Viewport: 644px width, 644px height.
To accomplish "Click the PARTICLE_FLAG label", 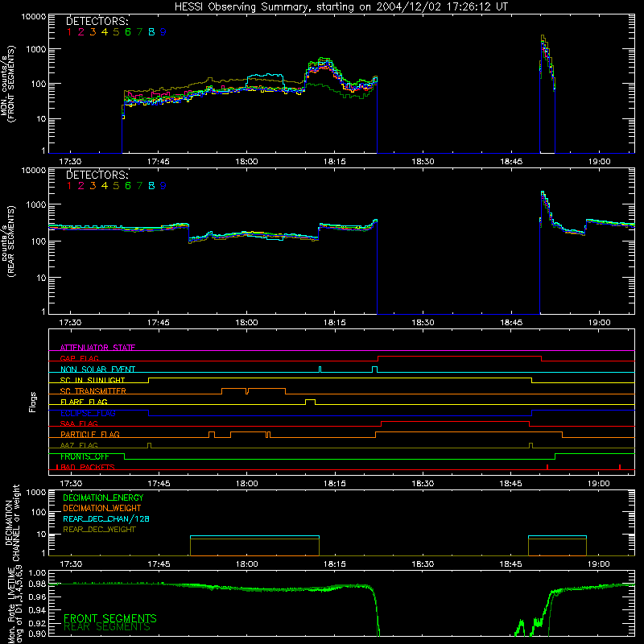I will (90, 434).
